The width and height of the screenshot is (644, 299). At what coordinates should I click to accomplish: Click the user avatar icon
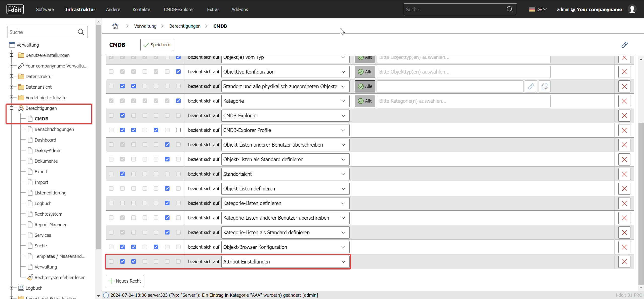pos(632,9)
